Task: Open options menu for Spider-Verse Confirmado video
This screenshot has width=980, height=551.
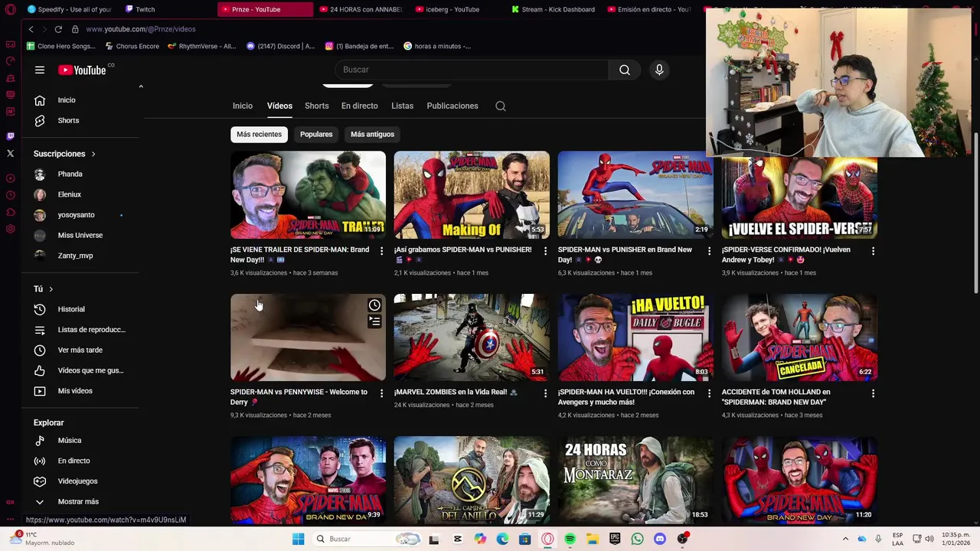Action: 873,251
